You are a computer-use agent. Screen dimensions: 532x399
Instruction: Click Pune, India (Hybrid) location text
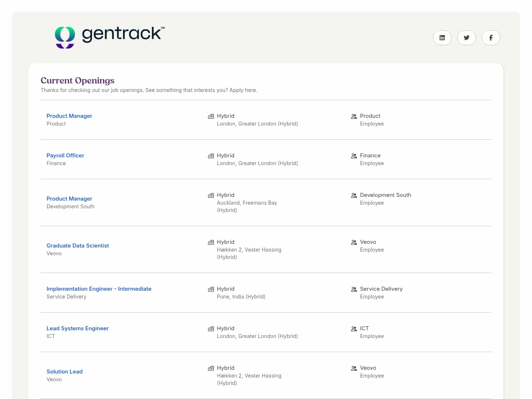(x=241, y=297)
